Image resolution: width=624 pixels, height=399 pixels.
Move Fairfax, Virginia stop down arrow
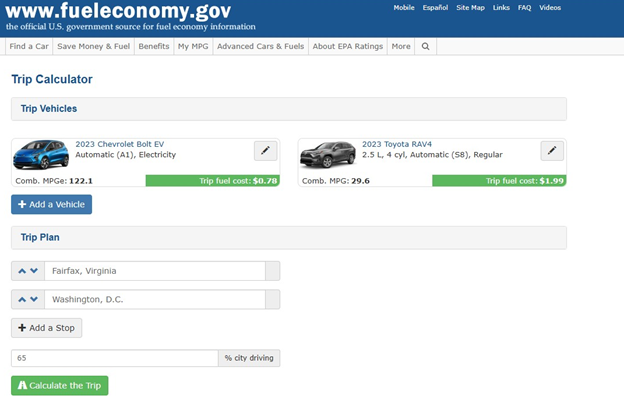pos(34,271)
